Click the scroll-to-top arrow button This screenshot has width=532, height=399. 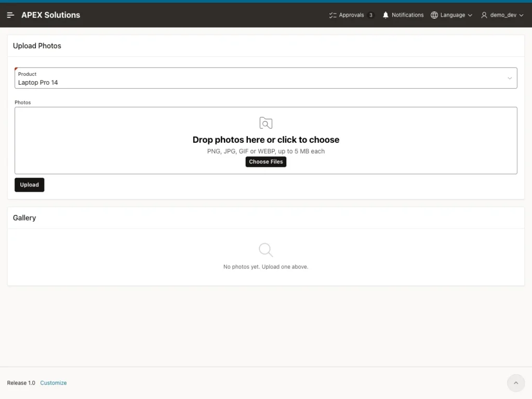(x=516, y=383)
